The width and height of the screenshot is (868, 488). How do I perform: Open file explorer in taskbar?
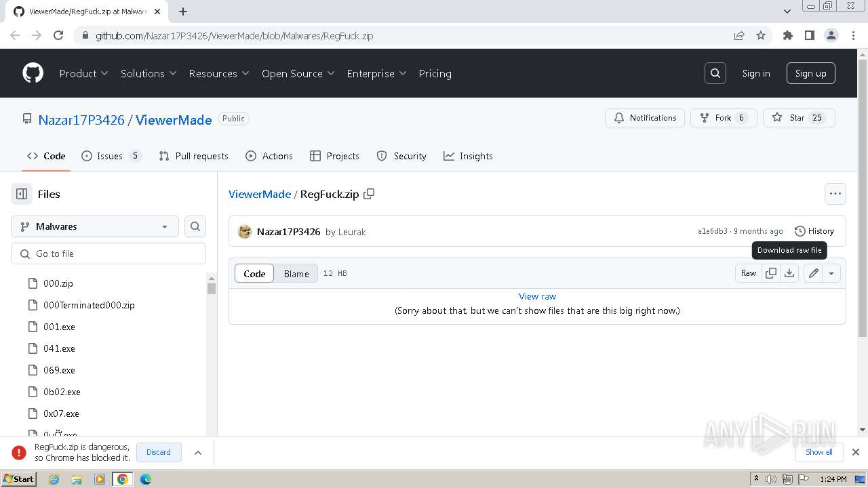tap(77, 479)
